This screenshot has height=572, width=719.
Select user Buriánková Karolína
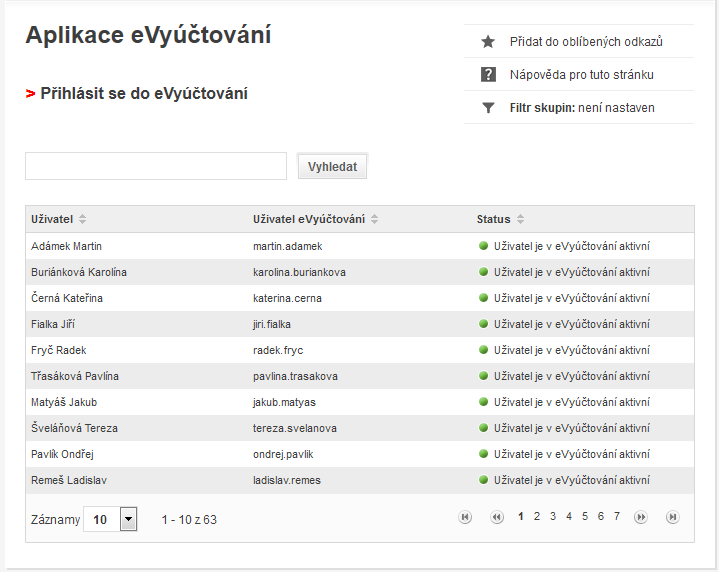pos(79,272)
